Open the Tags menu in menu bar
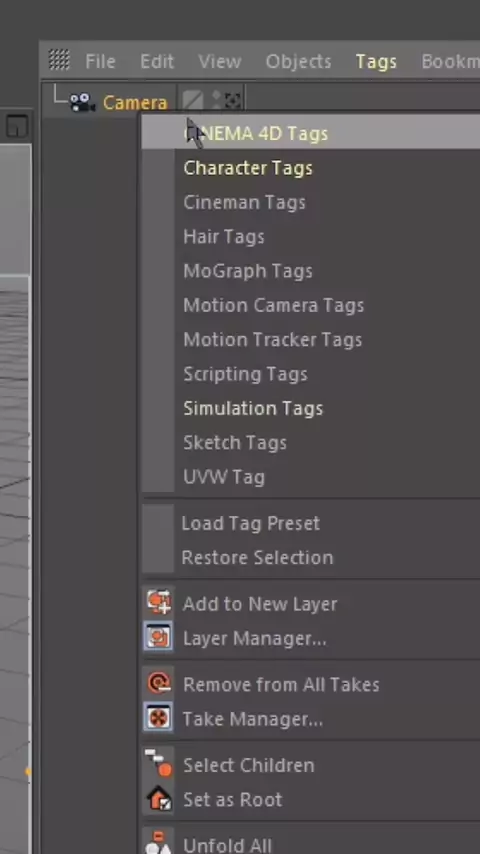The width and height of the screenshot is (480, 854). [376, 62]
